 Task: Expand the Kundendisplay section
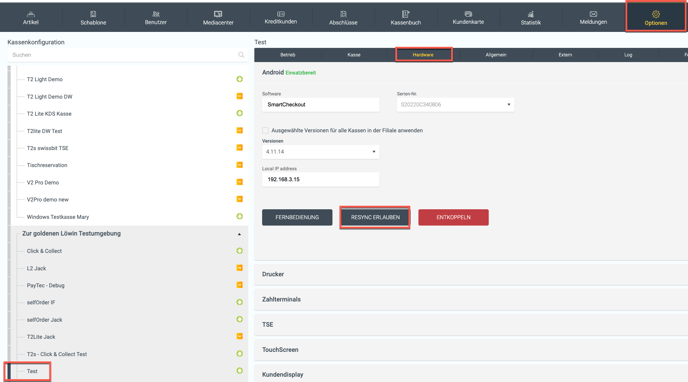click(x=471, y=374)
